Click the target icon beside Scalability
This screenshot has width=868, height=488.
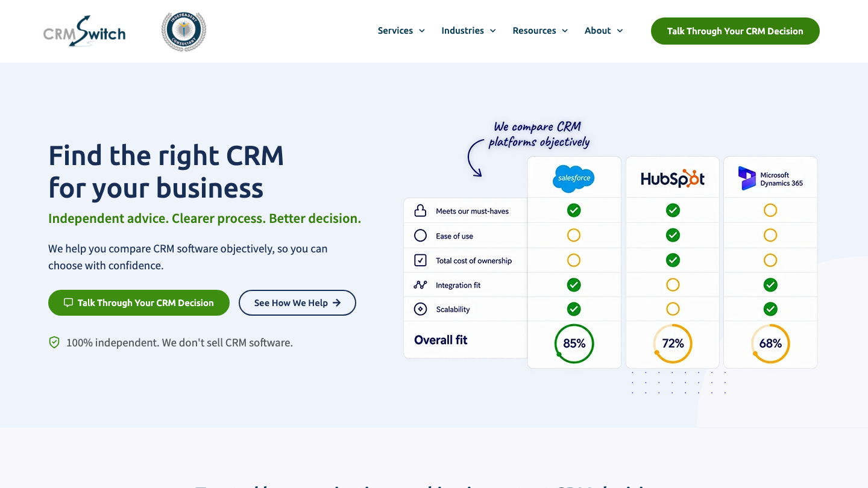pyautogui.click(x=420, y=309)
